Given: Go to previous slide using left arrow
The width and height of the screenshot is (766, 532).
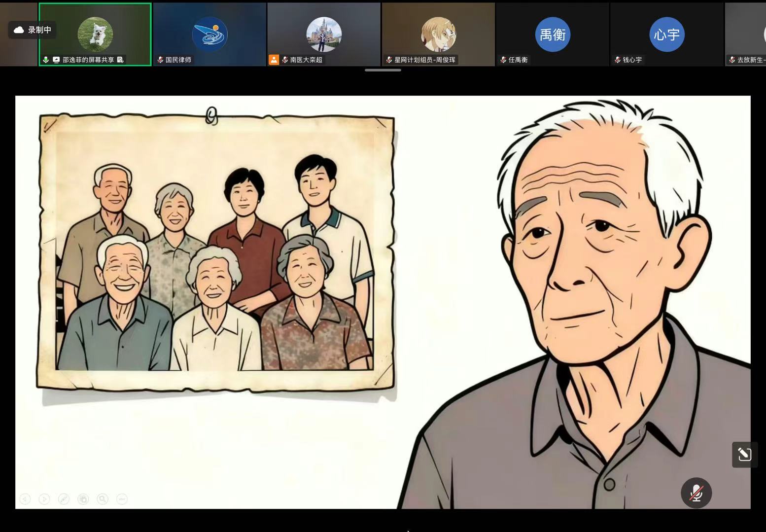Looking at the screenshot, I should [x=25, y=499].
